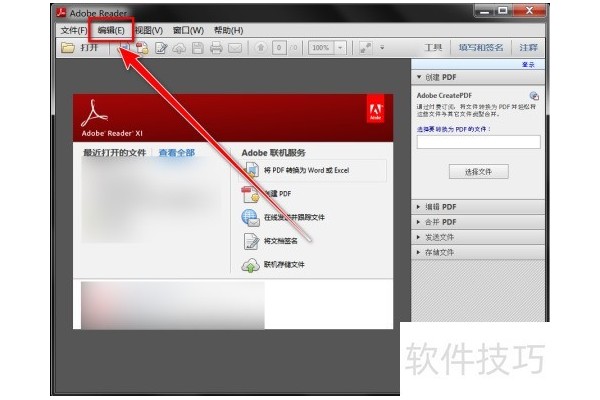Click the 选择文件 button

479,172
